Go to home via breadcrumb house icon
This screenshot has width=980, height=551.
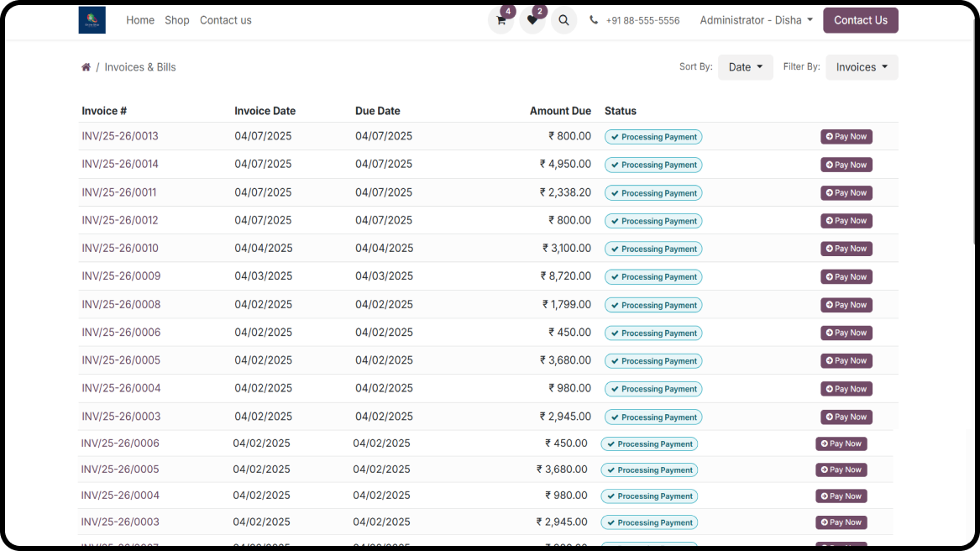(x=86, y=67)
